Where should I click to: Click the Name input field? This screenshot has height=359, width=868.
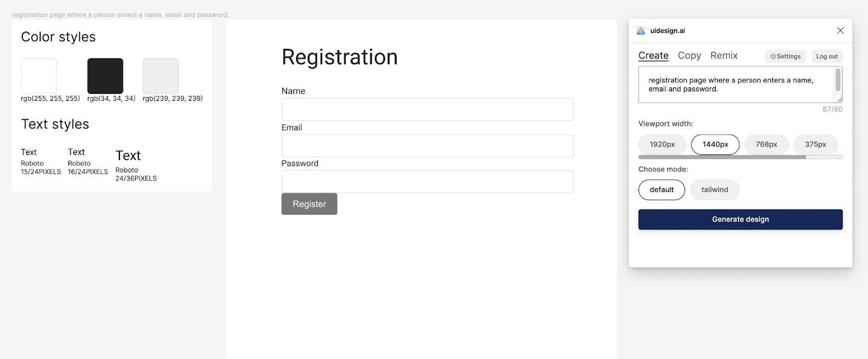(x=427, y=110)
